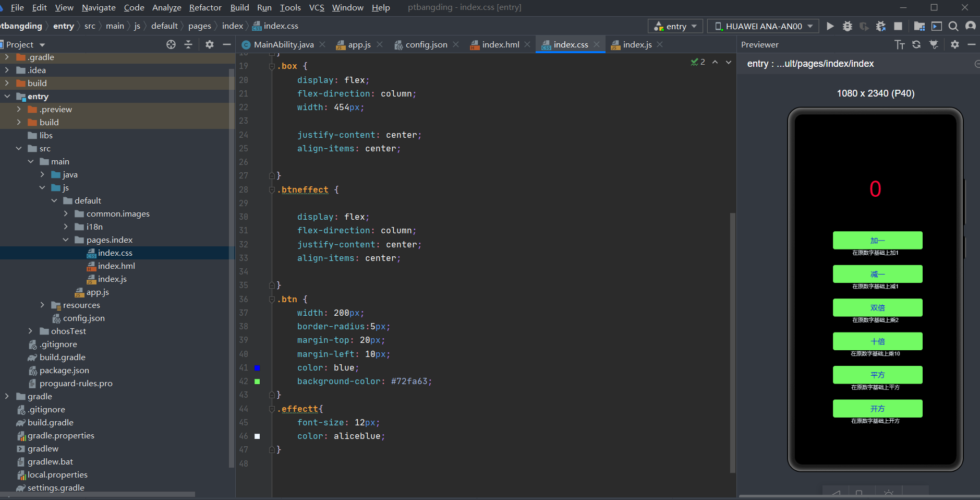The height and width of the screenshot is (500, 980).
Task: Close the app.js tab
Action: (380, 44)
